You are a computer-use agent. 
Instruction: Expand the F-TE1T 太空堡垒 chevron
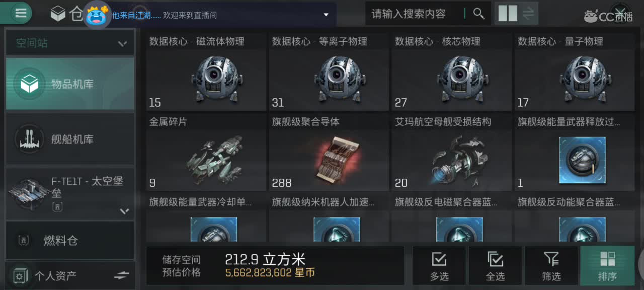coord(124,211)
